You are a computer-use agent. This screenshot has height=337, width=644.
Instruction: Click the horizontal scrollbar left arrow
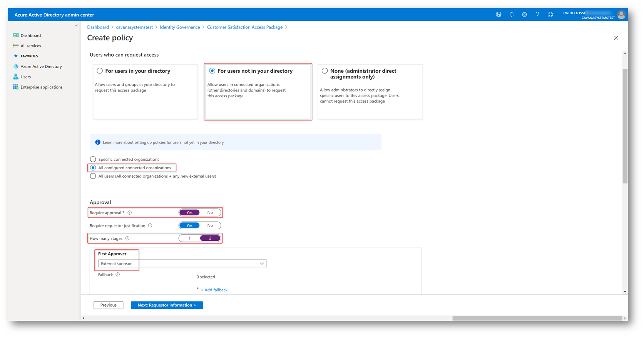pyautogui.click(x=84, y=318)
